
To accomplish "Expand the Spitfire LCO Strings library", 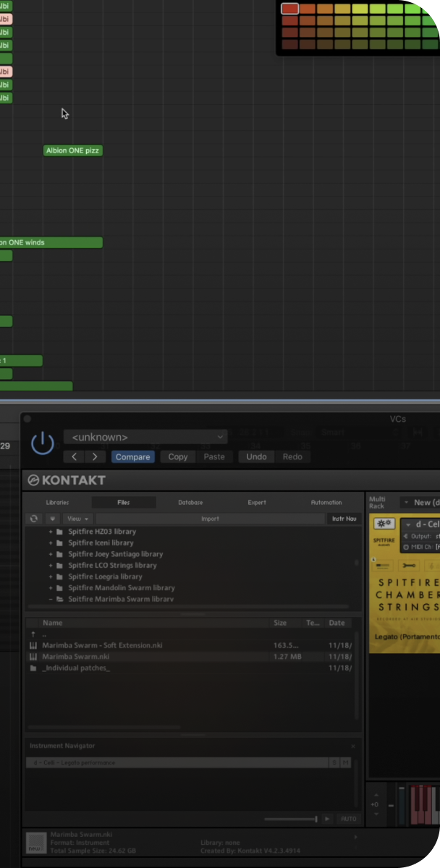I will click(x=51, y=566).
